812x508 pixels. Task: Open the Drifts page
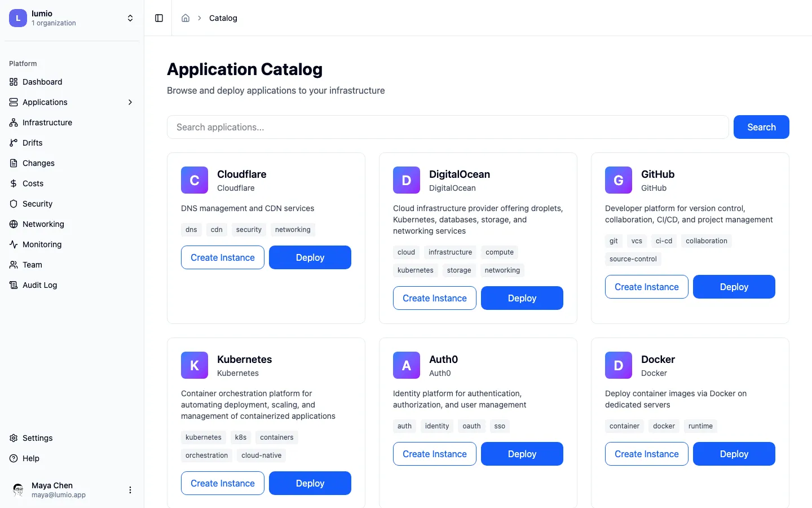tap(32, 143)
